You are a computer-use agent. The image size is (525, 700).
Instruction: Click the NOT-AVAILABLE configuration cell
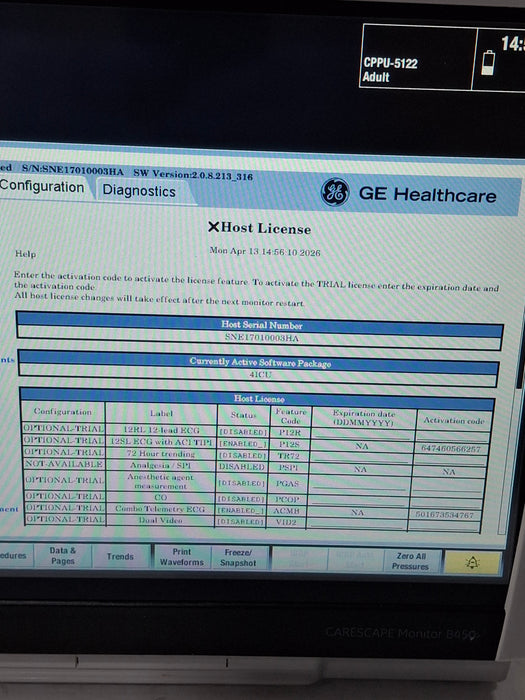pyautogui.click(x=64, y=464)
